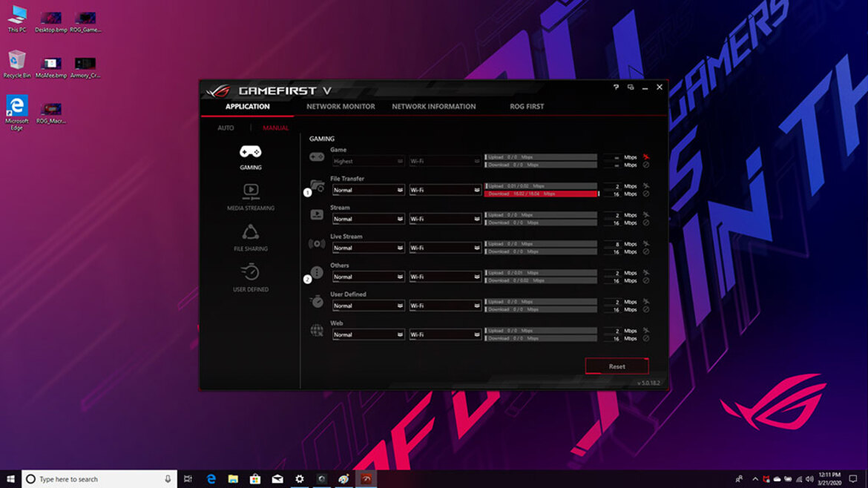868x488 pixels.
Task: Click Web download bandwidth bar
Action: (x=541, y=339)
